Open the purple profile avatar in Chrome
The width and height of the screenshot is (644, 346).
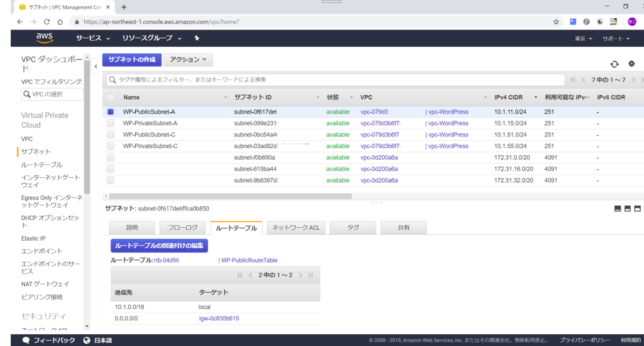(632, 22)
